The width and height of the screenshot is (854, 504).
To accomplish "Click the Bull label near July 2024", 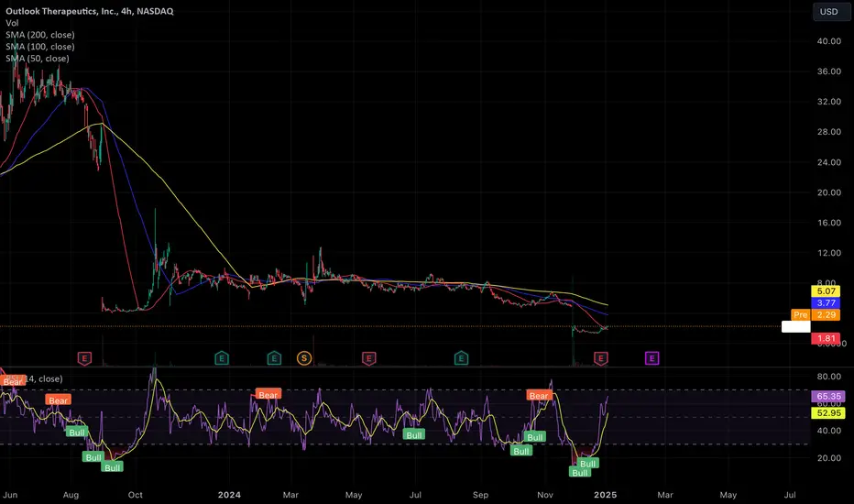I will 414,434.
